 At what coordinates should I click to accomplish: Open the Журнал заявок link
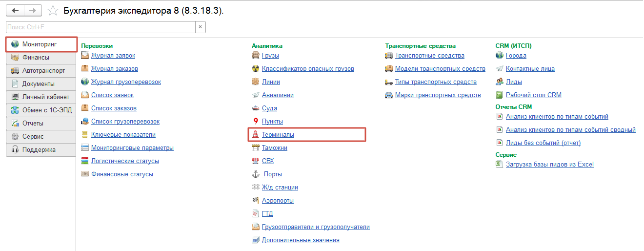pyautogui.click(x=113, y=56)
